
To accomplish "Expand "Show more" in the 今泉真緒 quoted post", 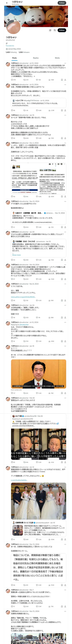I will (16, 255).
